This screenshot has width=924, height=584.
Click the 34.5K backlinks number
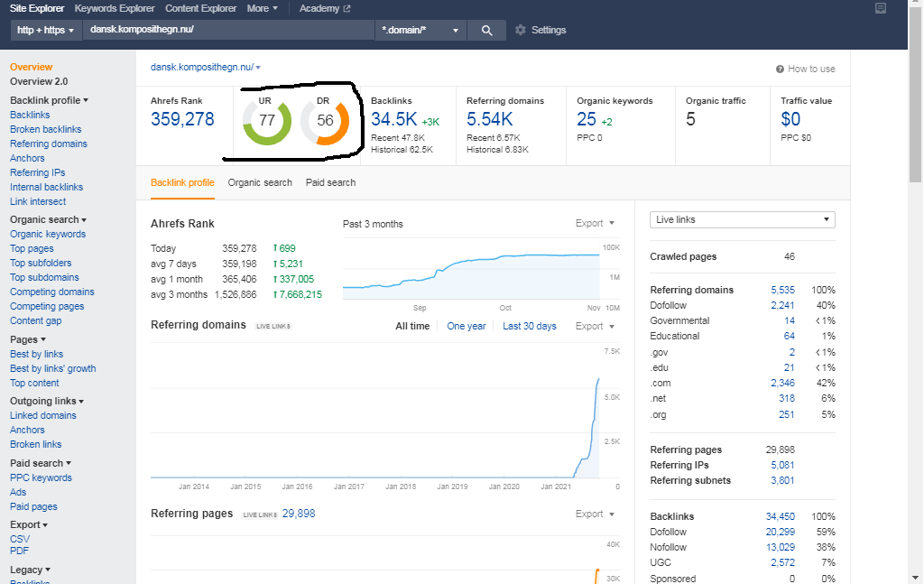tap(393, 119)
